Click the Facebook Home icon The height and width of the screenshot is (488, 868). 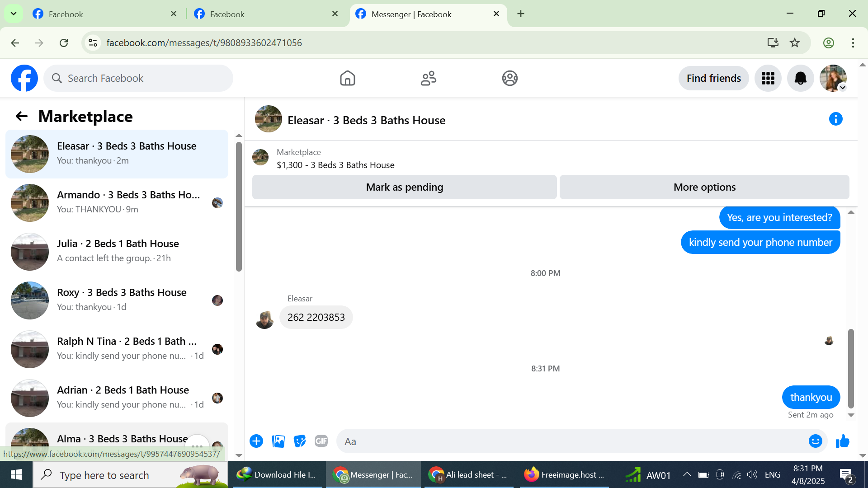point(347,78)
